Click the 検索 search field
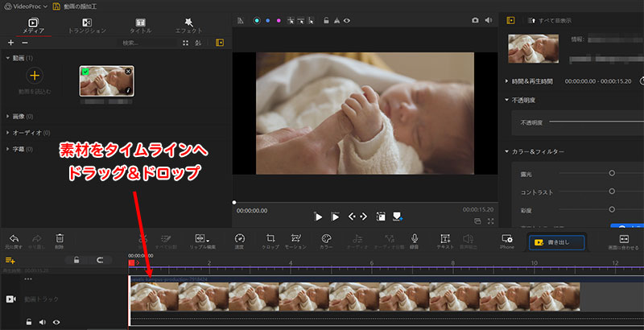The image size is (644, 330). coord(147,43)
